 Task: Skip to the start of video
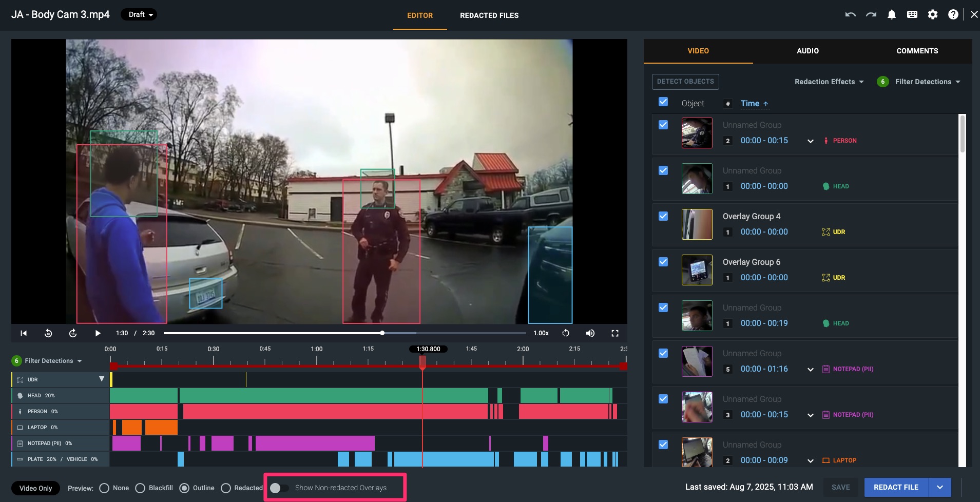(x=24, y=333)
